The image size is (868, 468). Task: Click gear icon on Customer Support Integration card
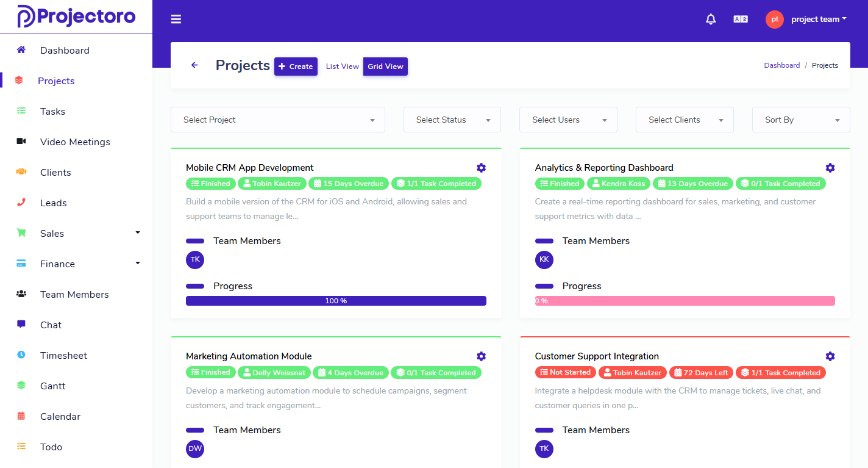pyautogui.click(x=830, y=356)
